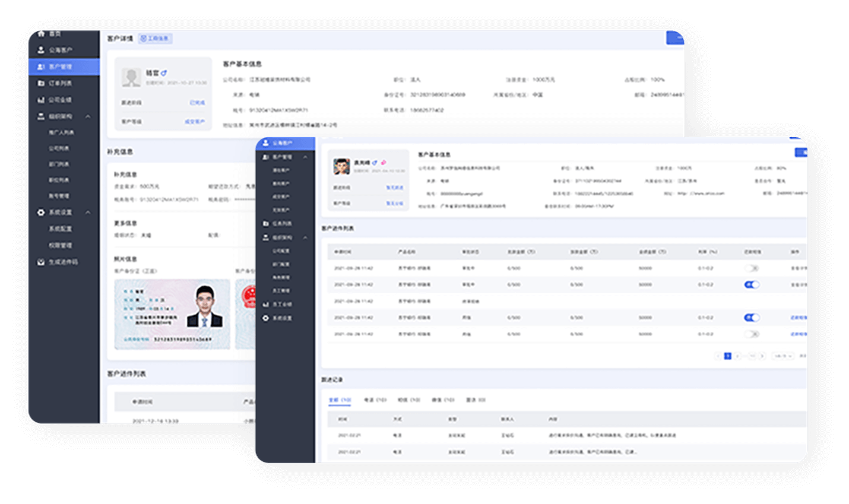Open 职位列表 in back window sidebar
The height and width of the screenshot is (504, 849).
[x=59, y=180]
